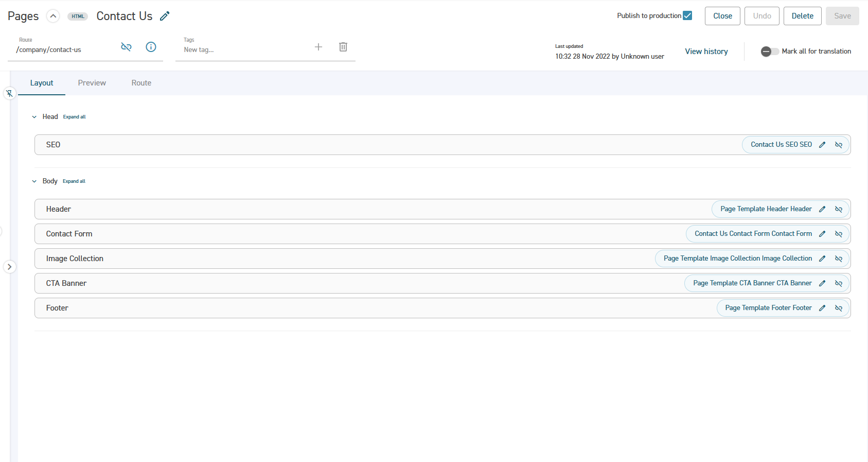
Task: Click the unpin sidebar icon
Action: (x=9, y=93)
